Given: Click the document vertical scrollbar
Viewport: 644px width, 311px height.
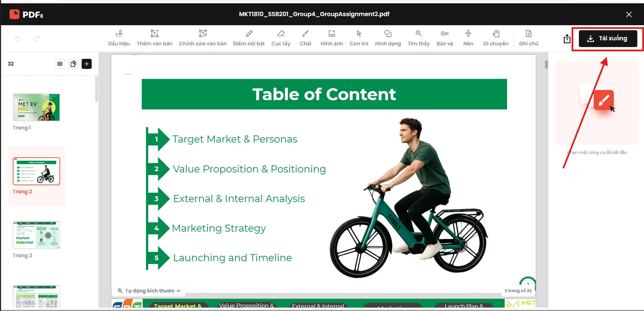Looking at the screenshot, I should [546, 65].
